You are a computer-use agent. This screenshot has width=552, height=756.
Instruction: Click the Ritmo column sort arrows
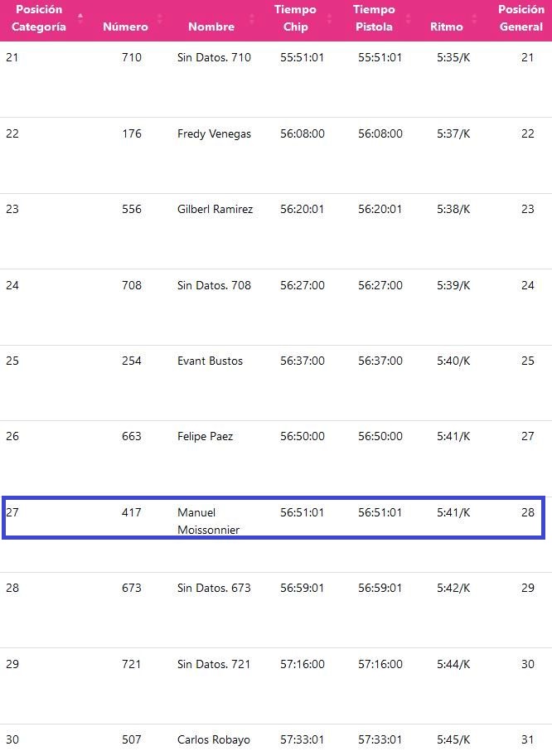[x=475, y=18]
